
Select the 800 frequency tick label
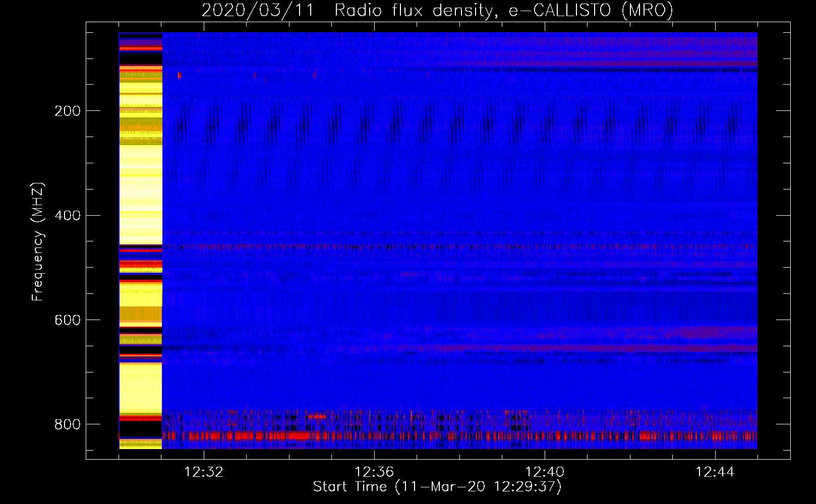67,424
